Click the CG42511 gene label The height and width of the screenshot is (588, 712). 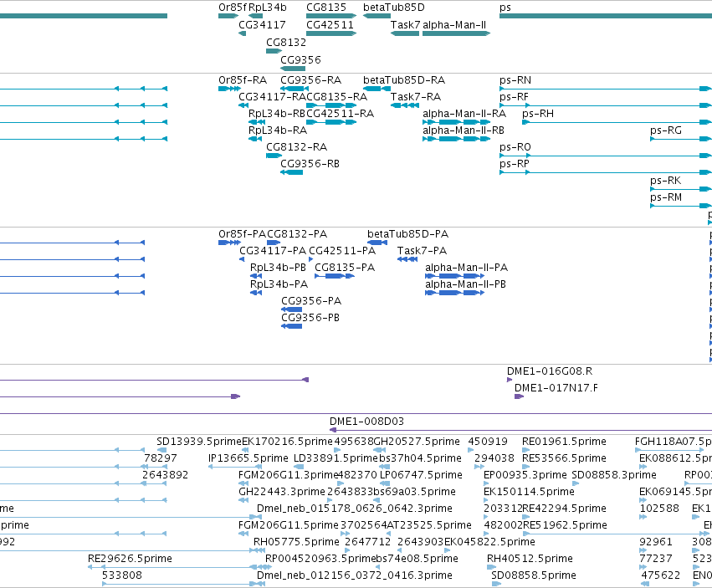330,24
